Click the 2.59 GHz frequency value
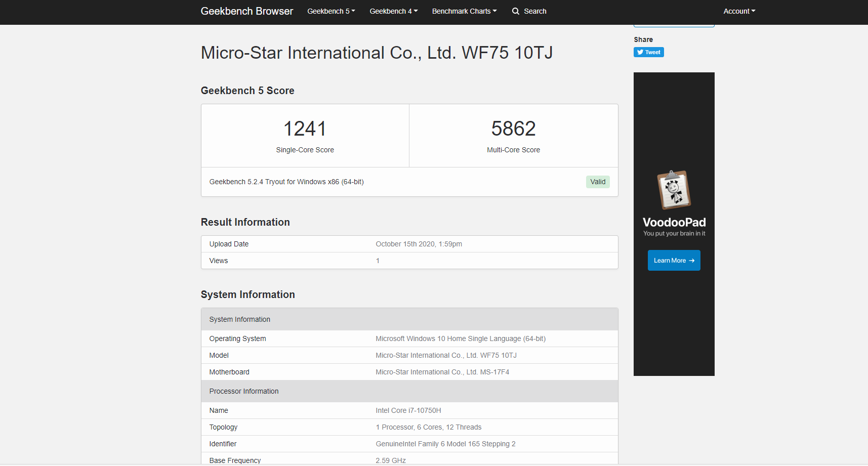Image resolution: width=868 pixels, height=466 pixels. pyautogui.click(x=391, y=460)
